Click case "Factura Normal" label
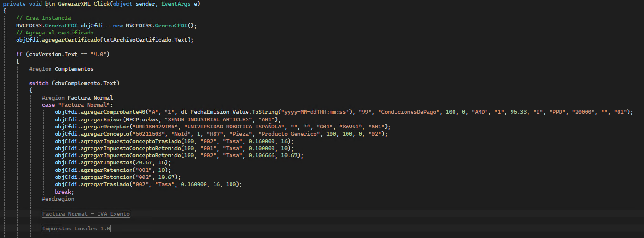This screenshot has width=644, height=238. tap(77, 105)
